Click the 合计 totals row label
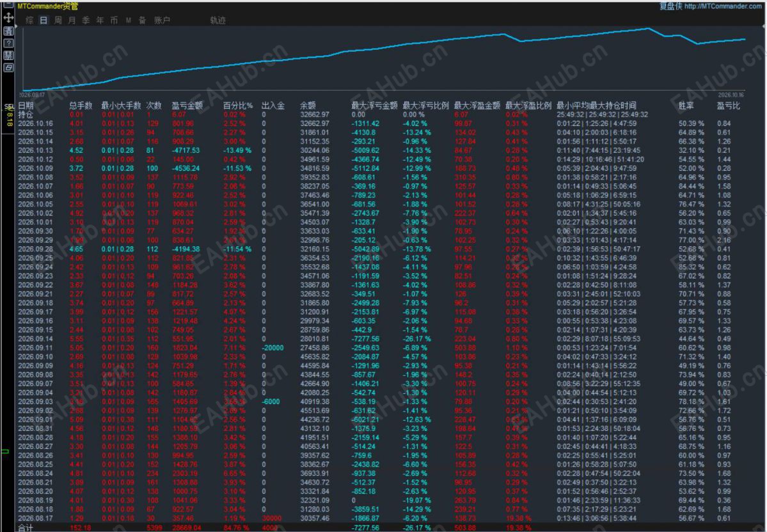This screenshot has width=767, height=532. [26, 528]
